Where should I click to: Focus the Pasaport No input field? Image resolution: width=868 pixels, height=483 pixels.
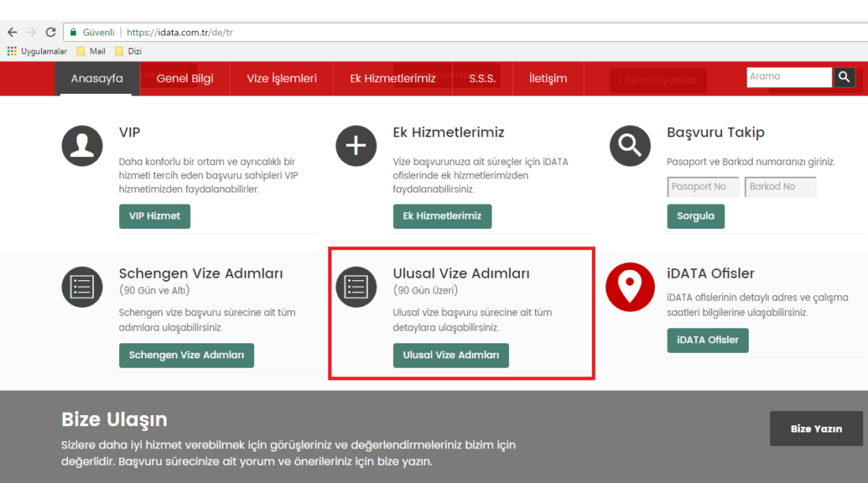click(703, 187)
